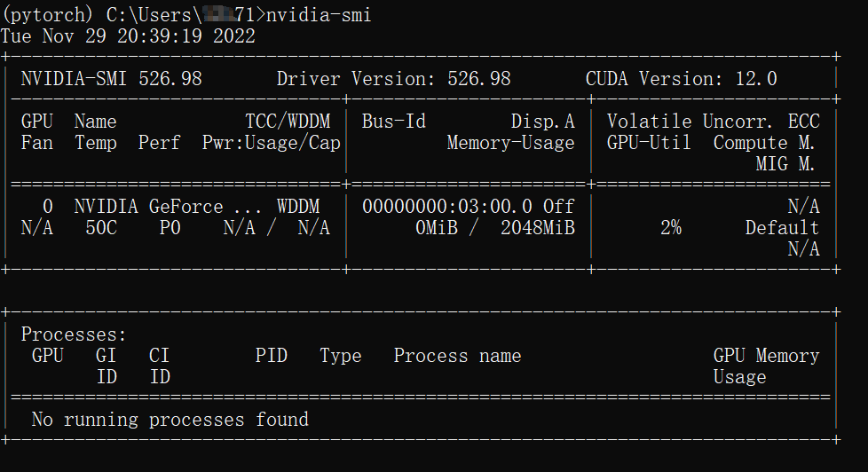Click 'Driver Version: 526.98' text
Screen dimensions: 868x472
393,79
